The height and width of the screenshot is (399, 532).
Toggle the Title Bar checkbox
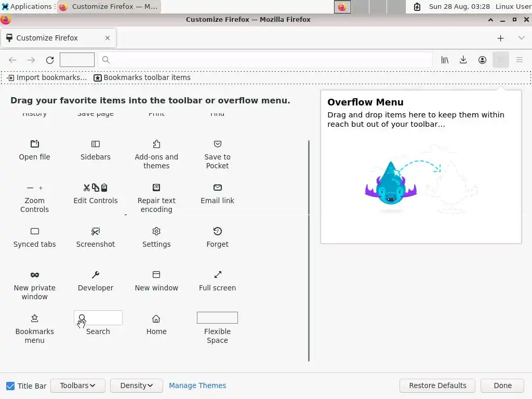point(10,386)
